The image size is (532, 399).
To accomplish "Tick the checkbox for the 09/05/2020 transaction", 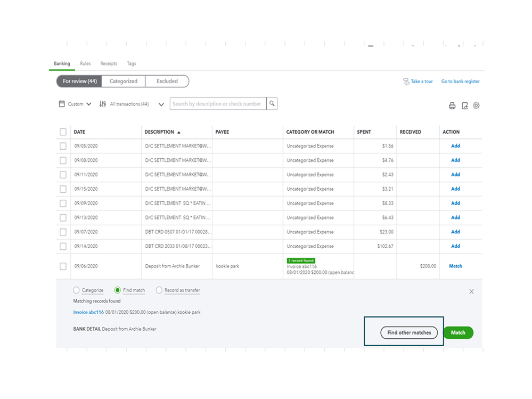I will (63, 146).
